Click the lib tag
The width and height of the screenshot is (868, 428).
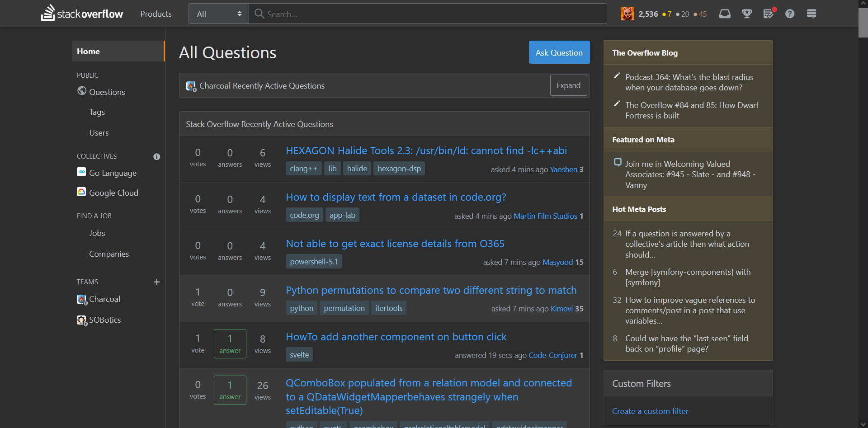(332, 169)
